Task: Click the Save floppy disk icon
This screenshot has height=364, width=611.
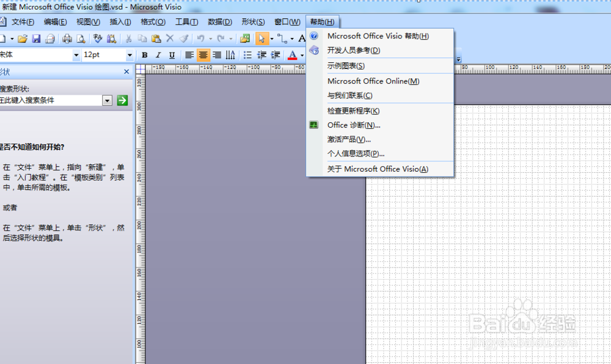Action: tap(36, 38)
